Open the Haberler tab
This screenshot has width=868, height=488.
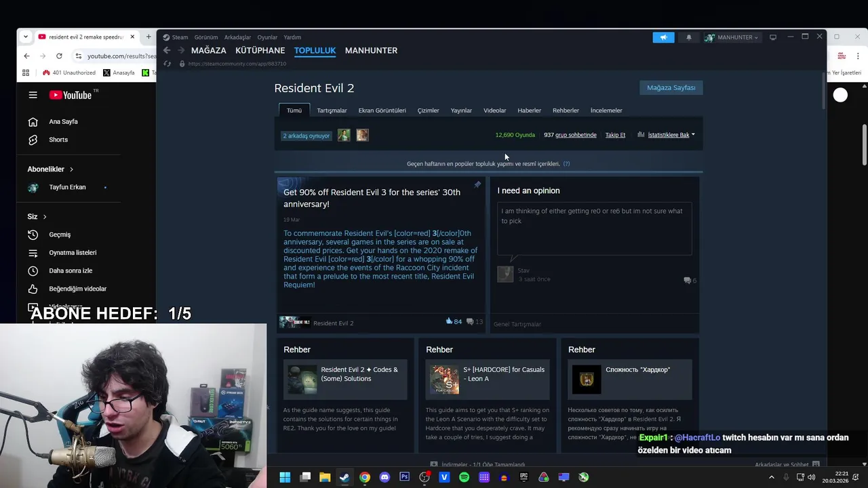(x=529, y=110)
